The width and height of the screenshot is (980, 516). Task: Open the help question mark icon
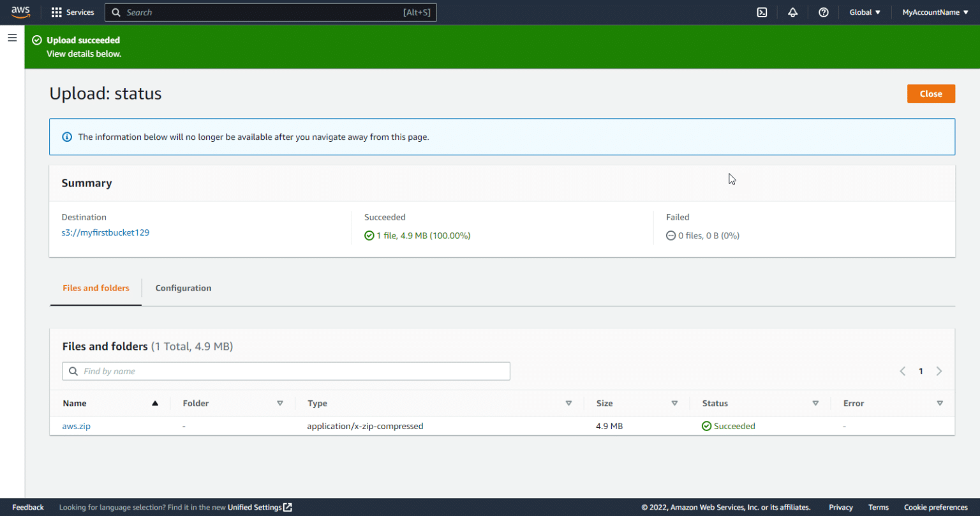pos(823,12)
